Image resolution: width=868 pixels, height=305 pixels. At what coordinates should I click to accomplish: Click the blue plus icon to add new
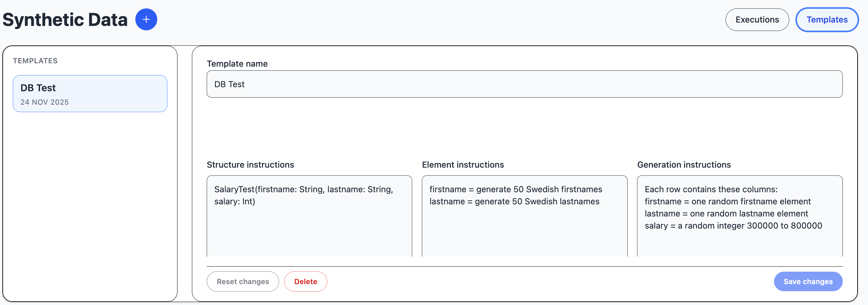pos(146,20)
